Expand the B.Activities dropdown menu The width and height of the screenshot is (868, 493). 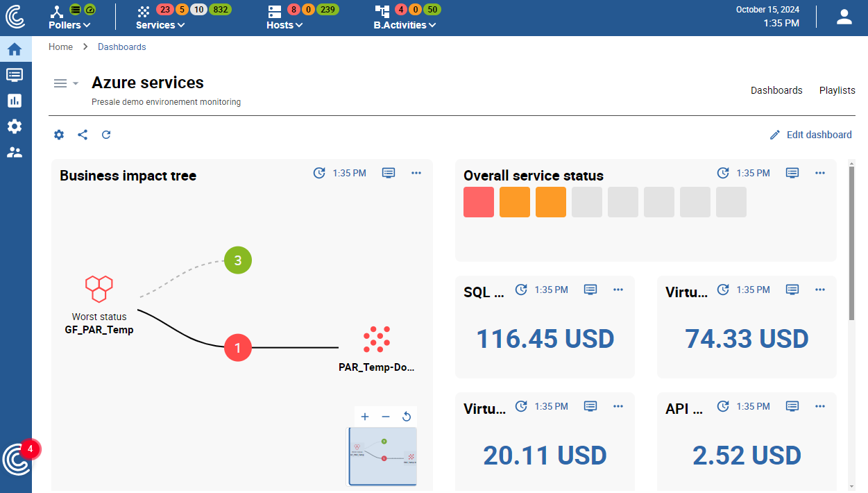click(x=405, y=24)
